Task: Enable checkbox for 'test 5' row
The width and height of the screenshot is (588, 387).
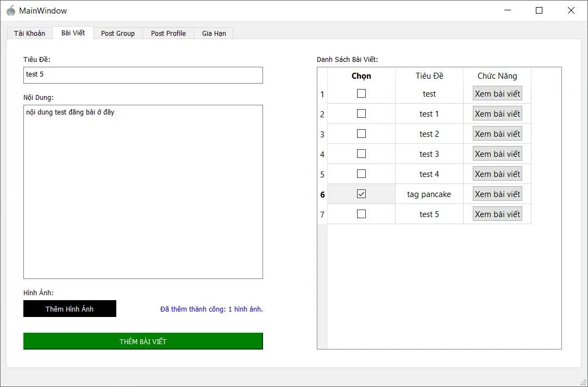Action: (361, 214)
